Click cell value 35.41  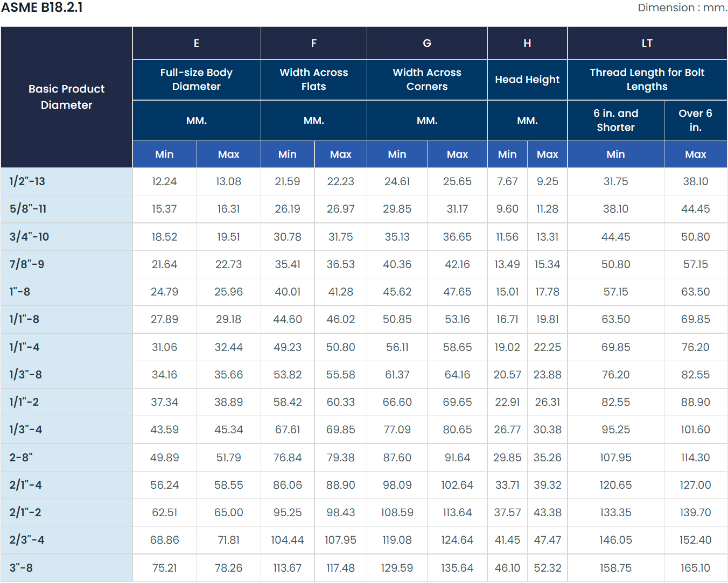288,264
